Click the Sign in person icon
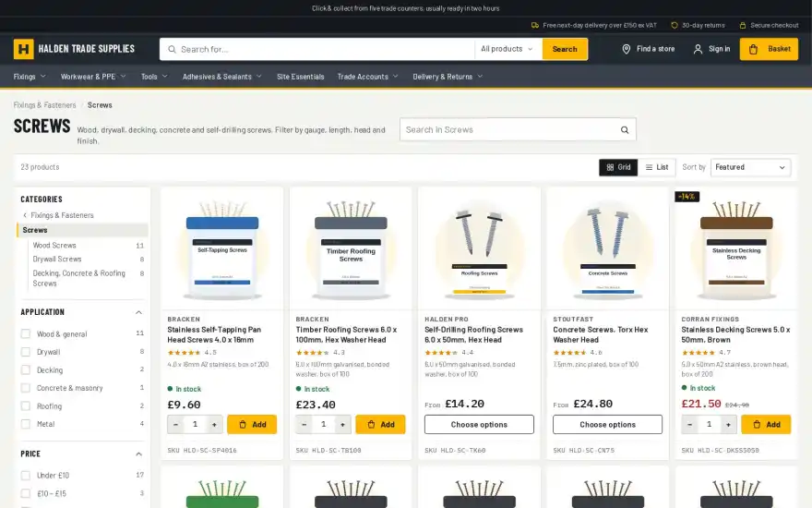This screenshot has height=508, width=812. coord(699,49)
